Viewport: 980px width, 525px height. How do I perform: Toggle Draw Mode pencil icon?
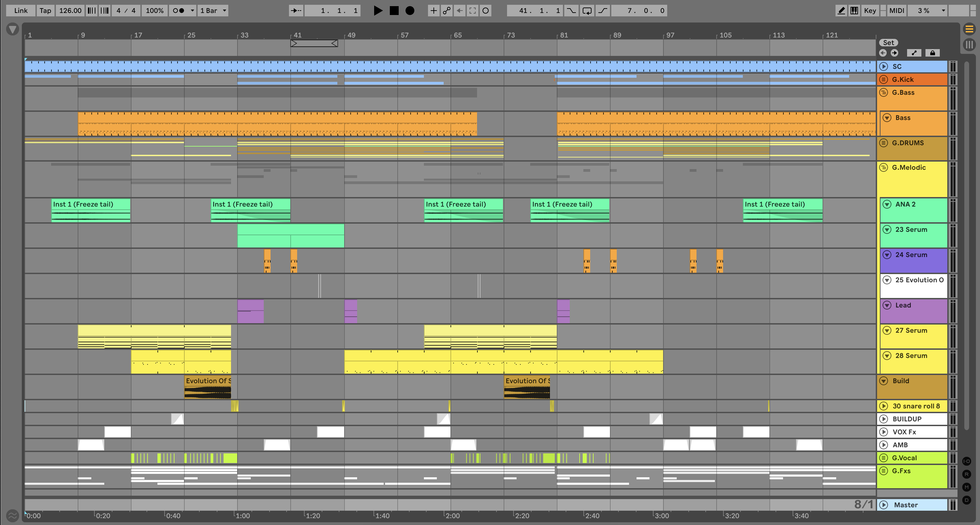(x=842, y=11)
